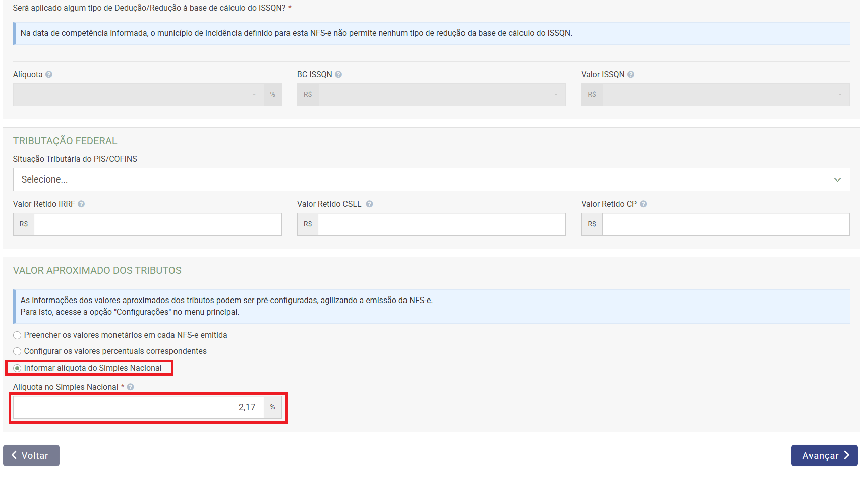The image size is (868, 479).
Task: Click the chevron arrow of Selecione dropdown
Action: tap(837, 180)
